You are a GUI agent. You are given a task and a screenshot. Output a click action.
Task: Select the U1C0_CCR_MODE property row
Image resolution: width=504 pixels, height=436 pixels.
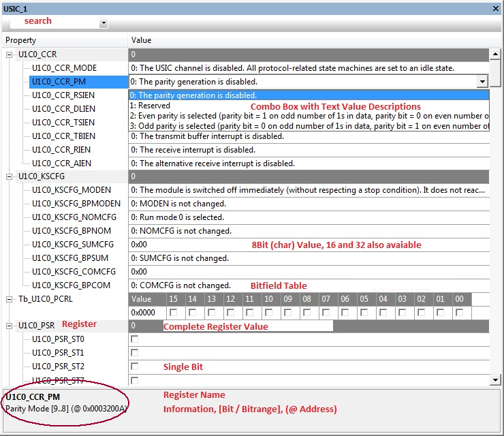click(64, 68)
